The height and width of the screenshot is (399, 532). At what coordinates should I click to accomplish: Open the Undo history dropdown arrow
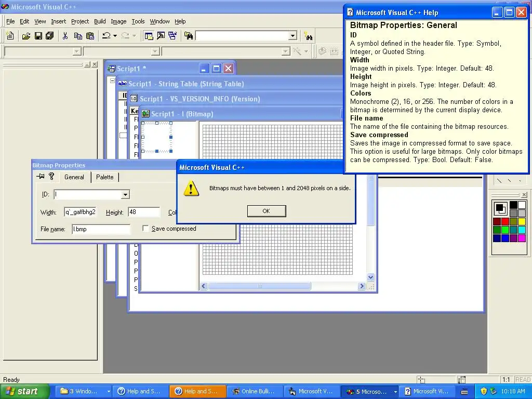[x=115, y=36]
